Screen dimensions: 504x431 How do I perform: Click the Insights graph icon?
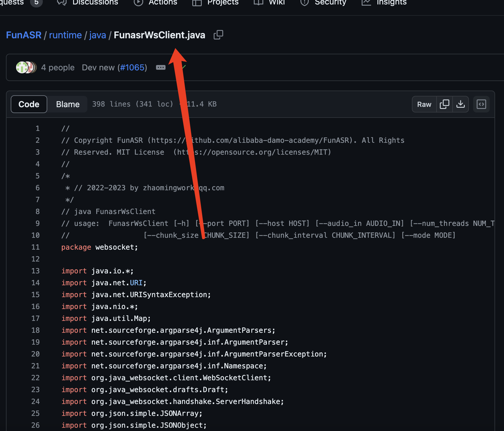(366, 2)
